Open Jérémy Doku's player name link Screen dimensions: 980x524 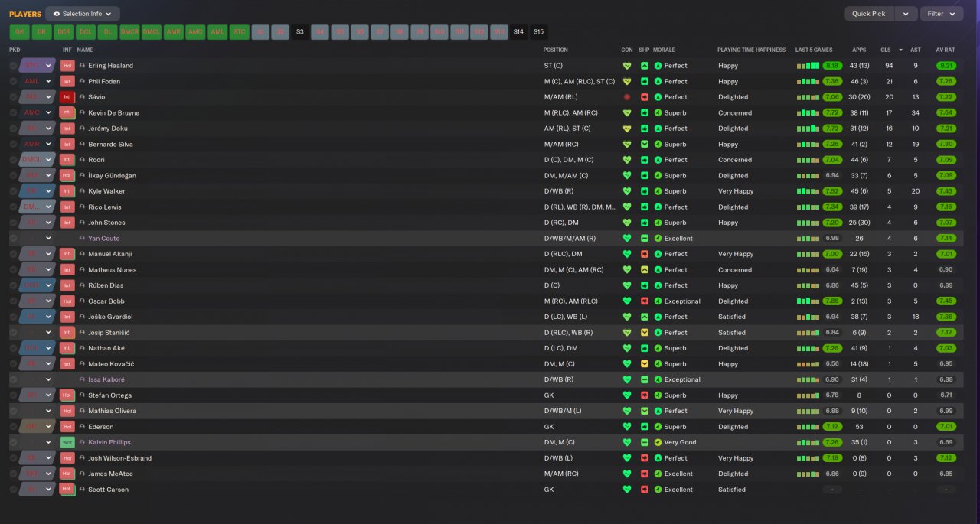(x=108, y=129)
